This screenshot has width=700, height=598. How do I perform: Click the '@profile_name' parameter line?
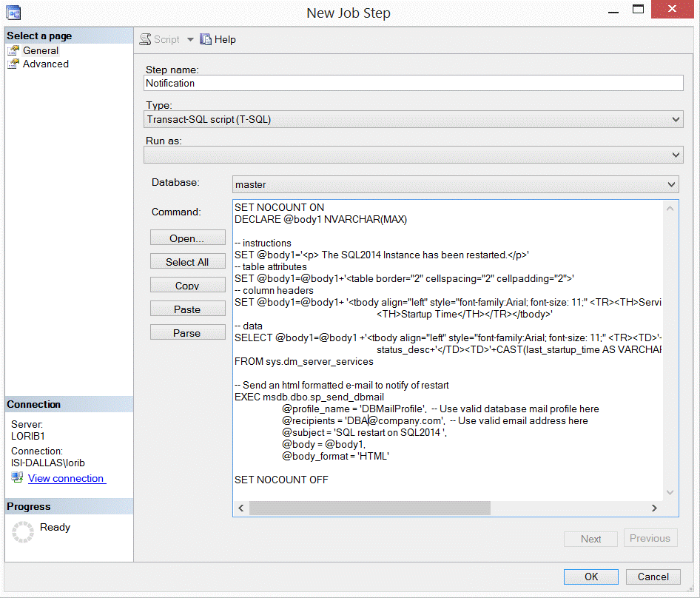(440, 409)
